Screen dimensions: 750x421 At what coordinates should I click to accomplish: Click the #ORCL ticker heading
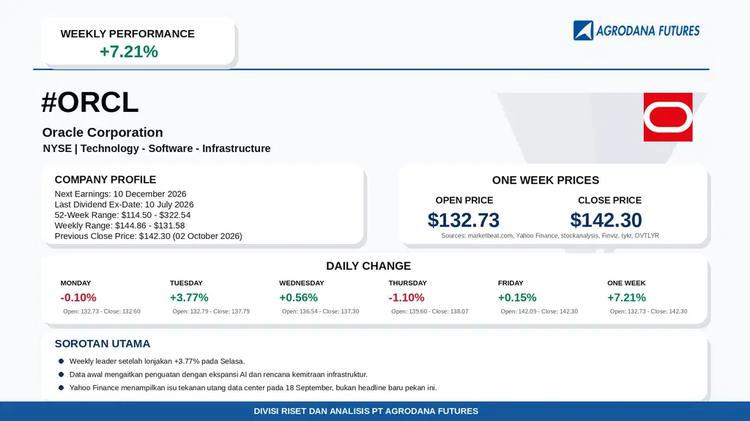coord(90,102)
